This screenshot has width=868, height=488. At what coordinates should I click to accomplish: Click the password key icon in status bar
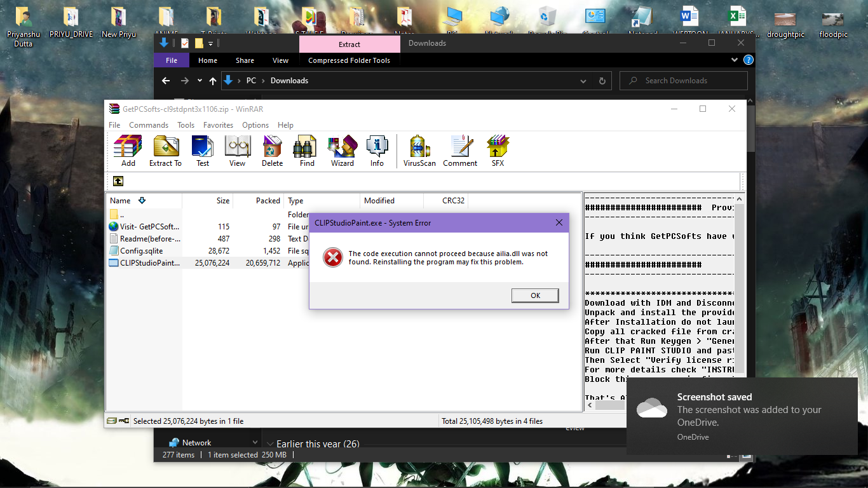[124, 421]
